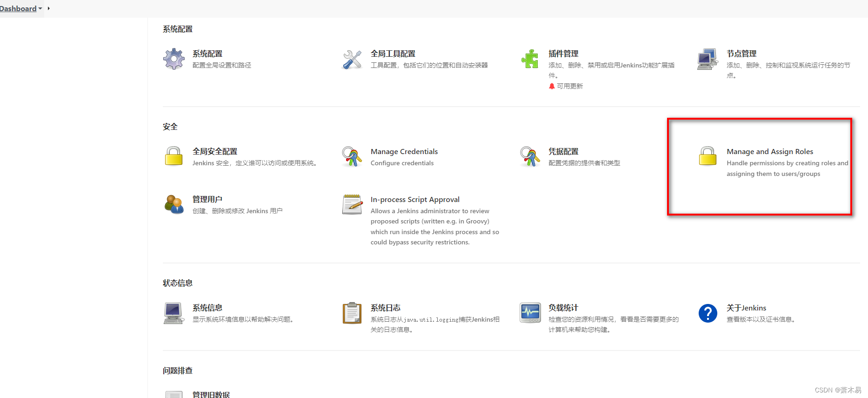Click the monitor icon for 系统信息
Image resolution: width=868 pixels, height=398 pixels.
pos(174,313)
